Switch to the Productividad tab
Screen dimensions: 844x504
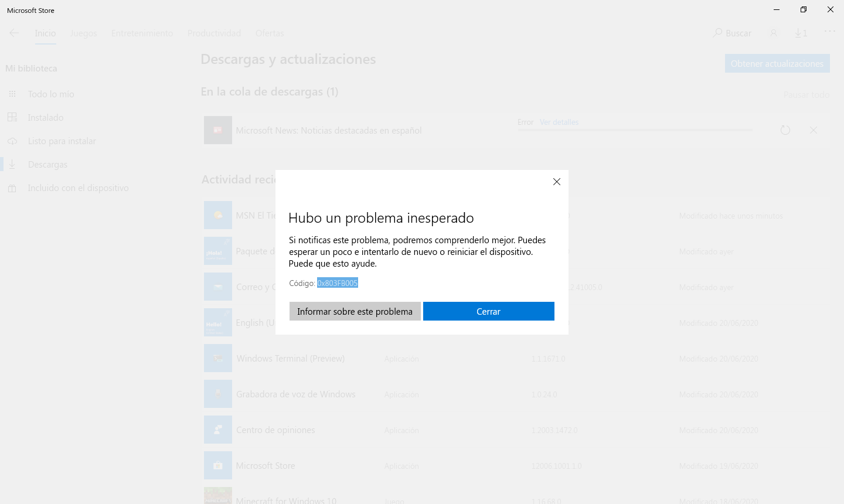(215, 33)
